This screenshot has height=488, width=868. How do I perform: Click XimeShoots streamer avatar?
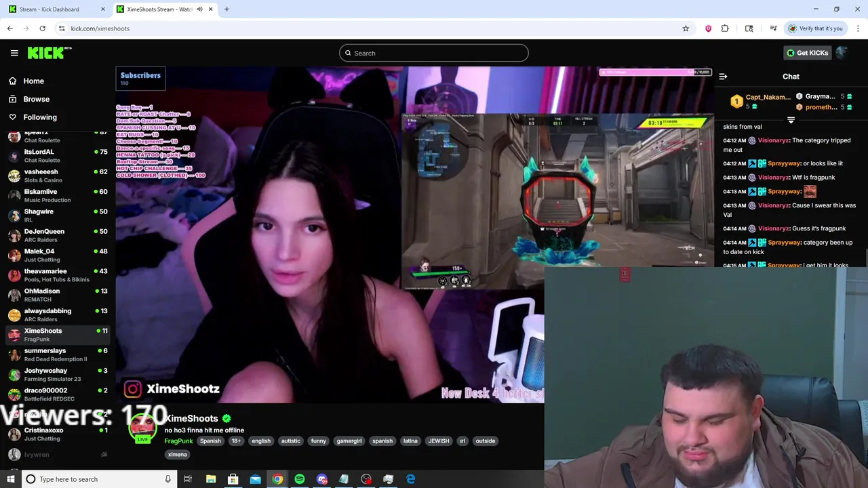(x=142, y=428)
